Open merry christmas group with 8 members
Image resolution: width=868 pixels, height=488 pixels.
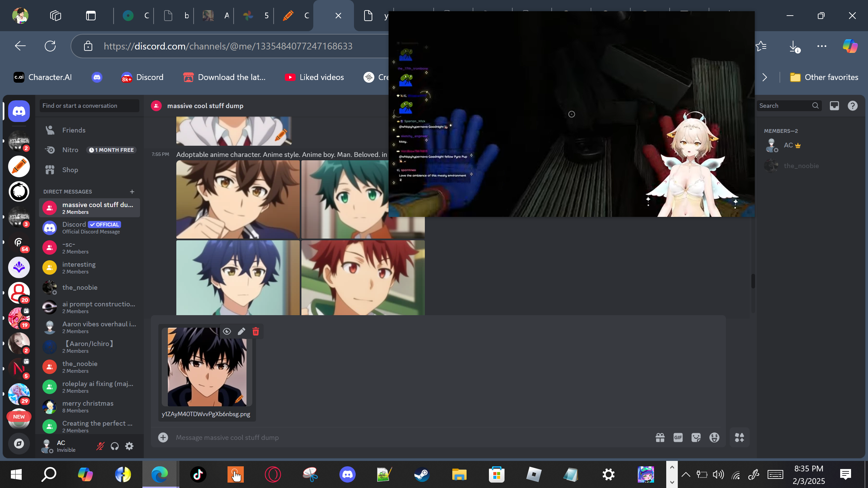coord(90,407)
